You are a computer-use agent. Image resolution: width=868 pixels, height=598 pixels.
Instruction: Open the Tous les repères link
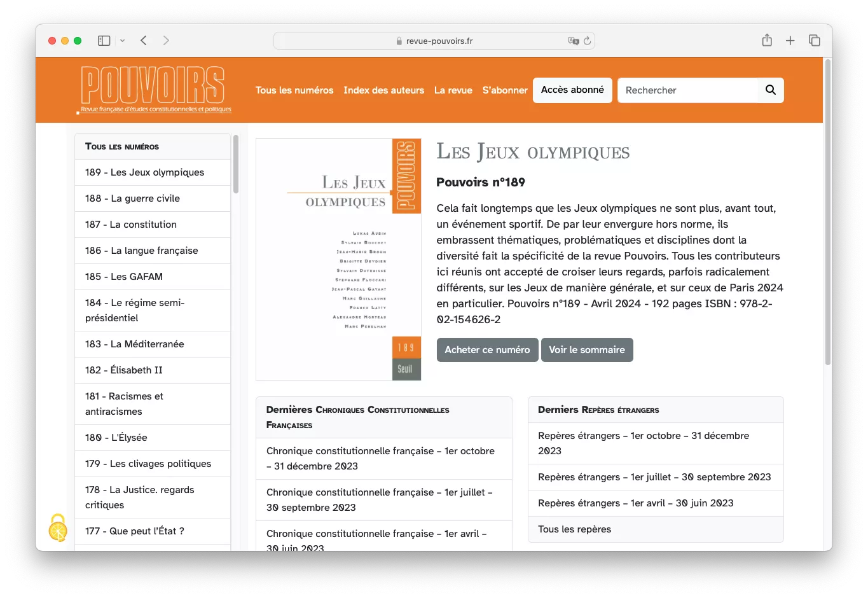574,529
